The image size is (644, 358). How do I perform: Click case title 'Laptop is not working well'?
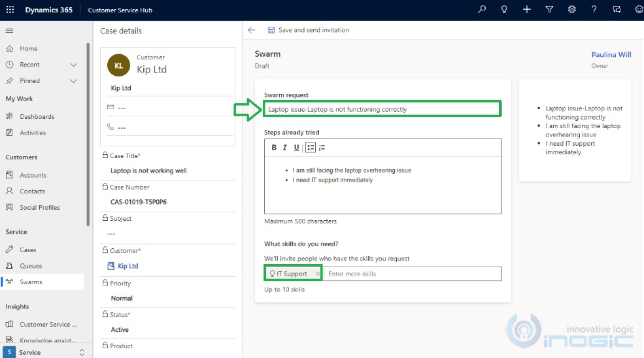[x=148, y=171]
